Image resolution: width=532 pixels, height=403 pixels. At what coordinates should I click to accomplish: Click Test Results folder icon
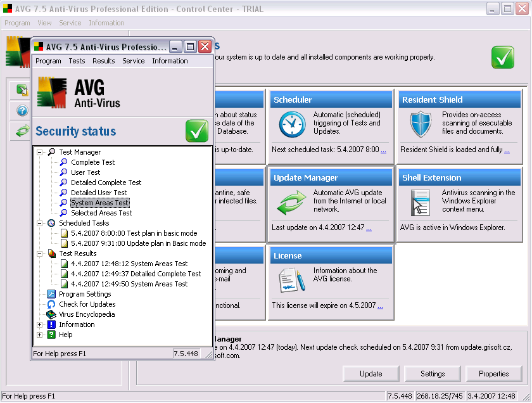51,253
